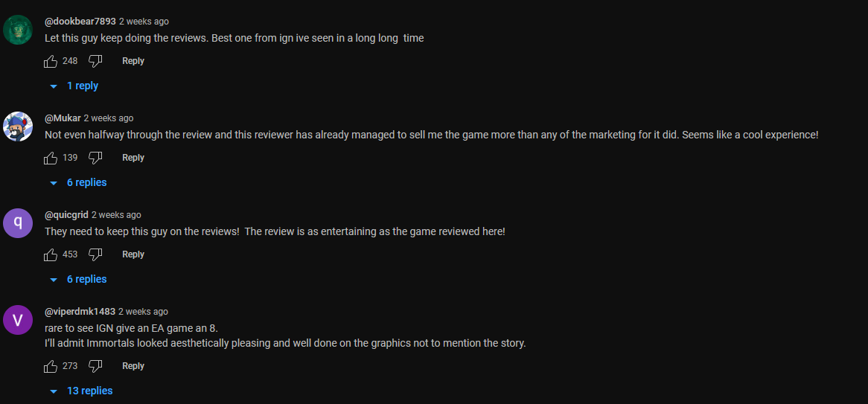868x404 pixels.
Task: Expand 6 replies under @Mukar's comment
Action: 86,183
